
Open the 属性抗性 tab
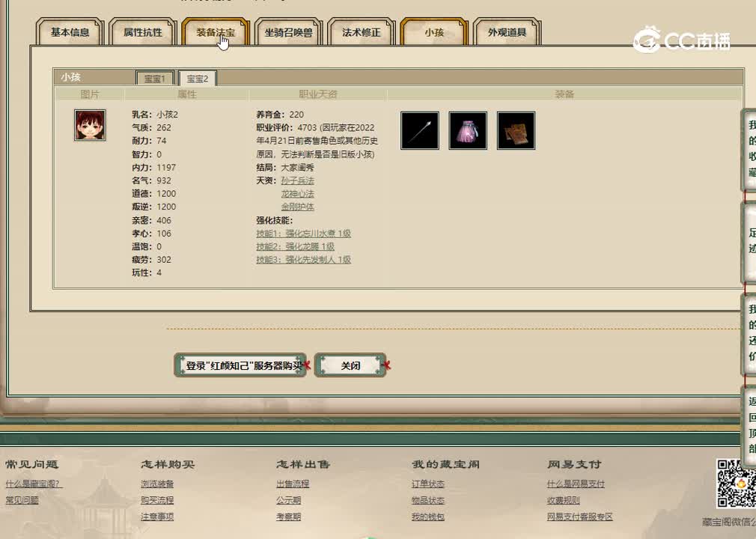[142, 31]
